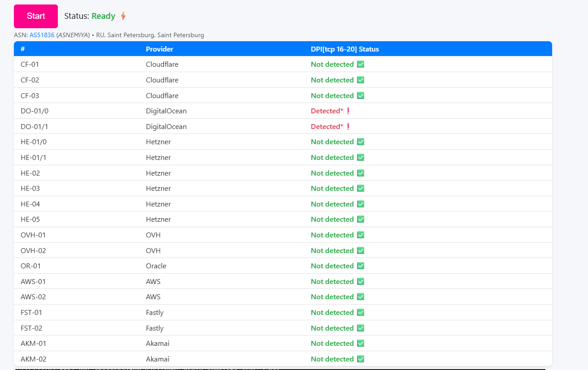588x370 pixels.
Task: Click "Hetzner" provider cell in HE-01/0 row
Action: click(158, 142)
